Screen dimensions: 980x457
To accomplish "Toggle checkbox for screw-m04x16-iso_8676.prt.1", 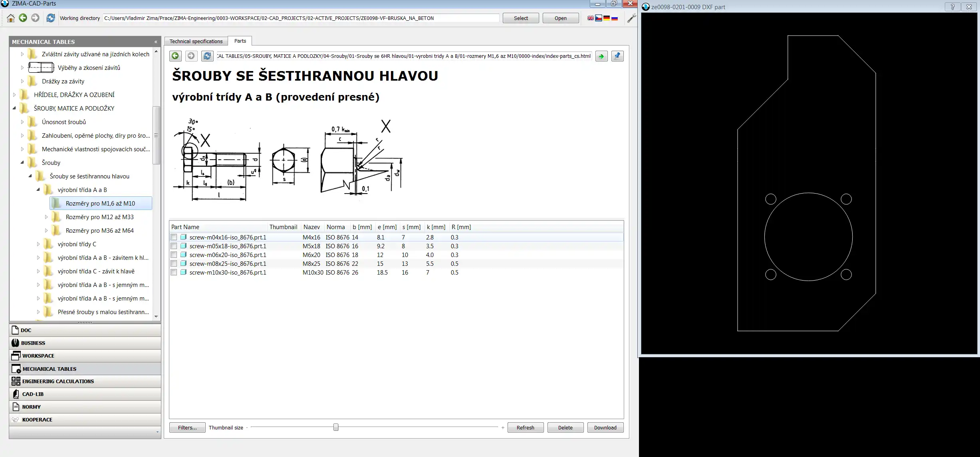I will 174,237.
